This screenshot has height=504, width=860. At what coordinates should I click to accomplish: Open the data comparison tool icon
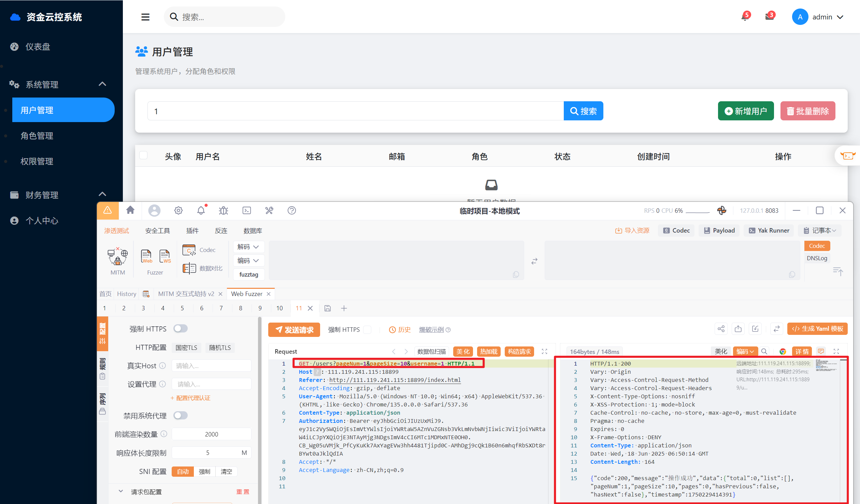point(189,268)
